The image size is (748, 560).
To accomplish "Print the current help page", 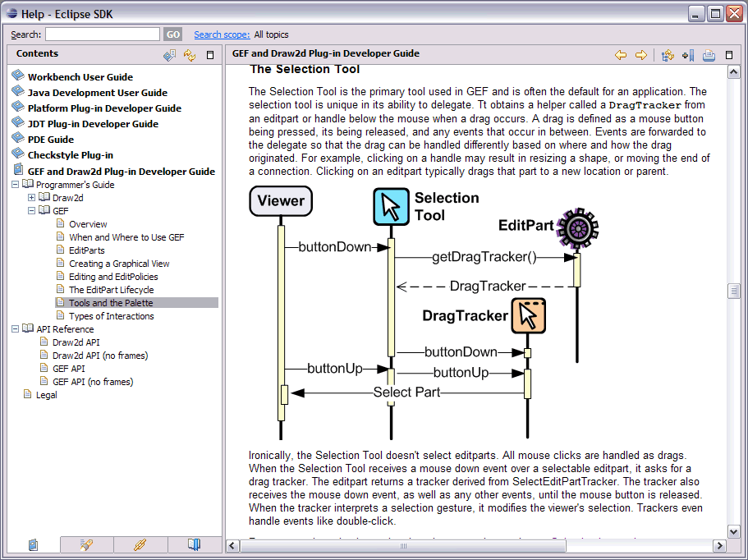I will tap(709, 55).
